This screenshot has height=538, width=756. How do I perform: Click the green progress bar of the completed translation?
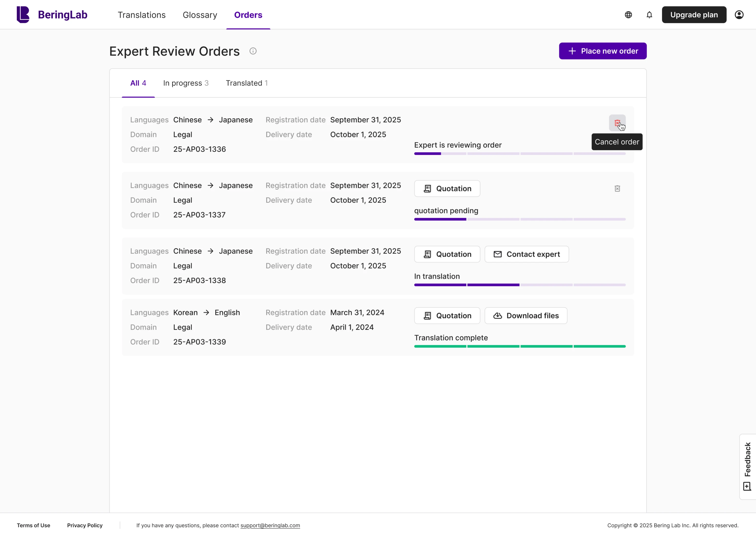(520, 346)
